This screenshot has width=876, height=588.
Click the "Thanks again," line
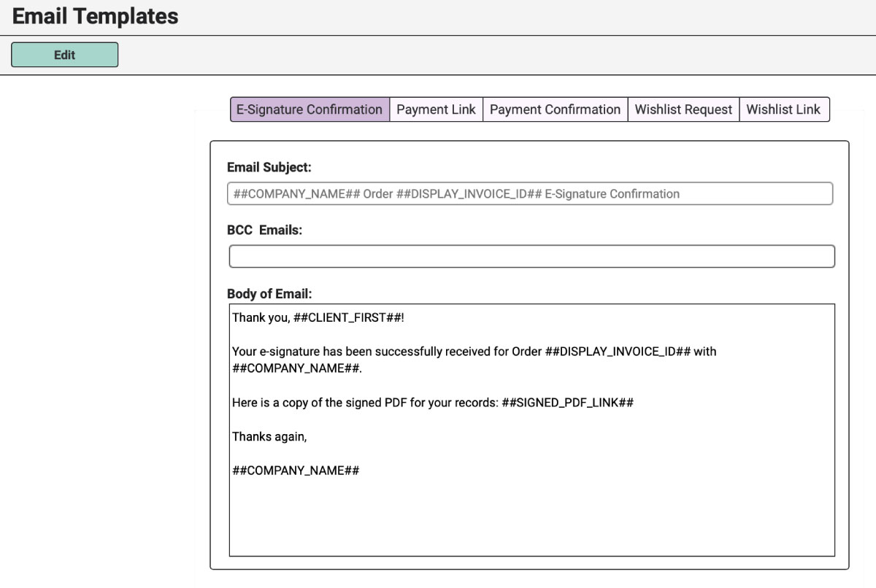(269, 436)
